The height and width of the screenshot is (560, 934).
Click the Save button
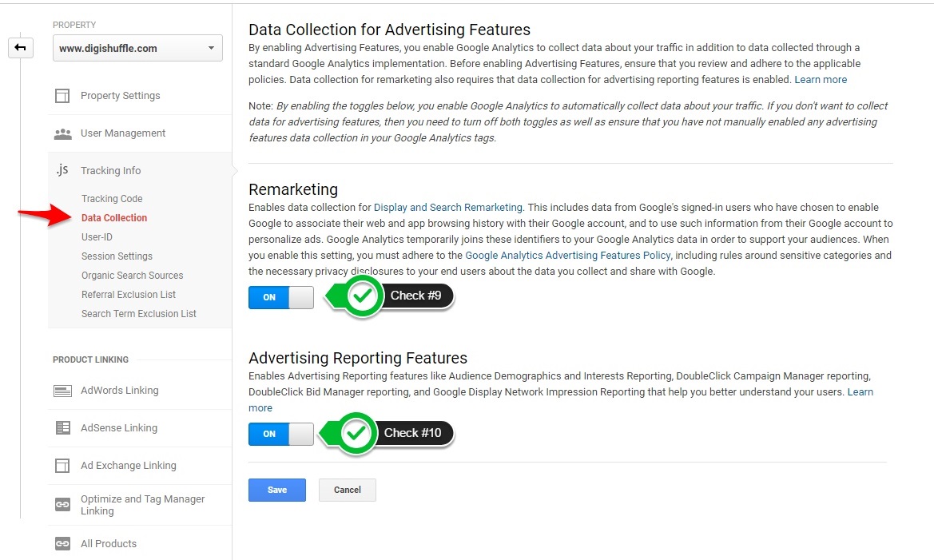point(276,490)
